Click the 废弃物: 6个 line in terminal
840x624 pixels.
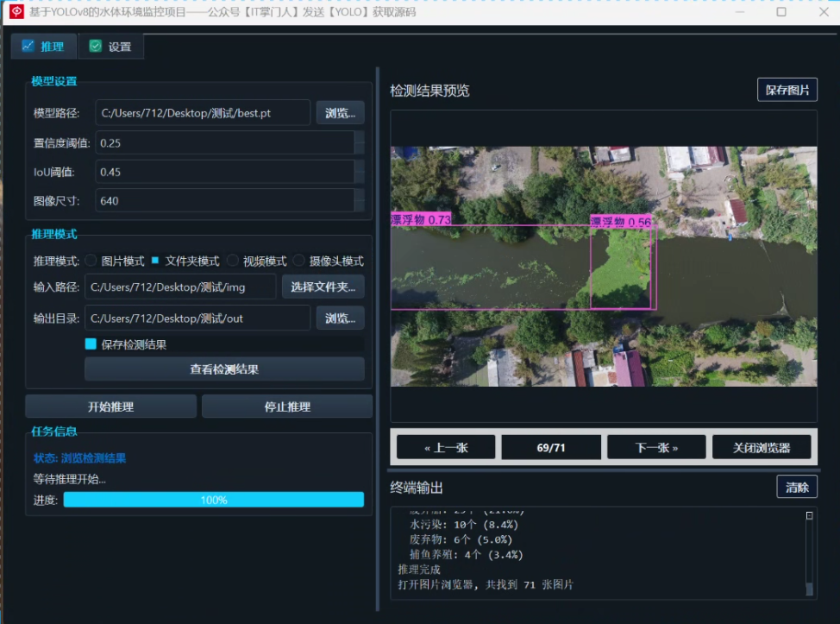point(461,539)
